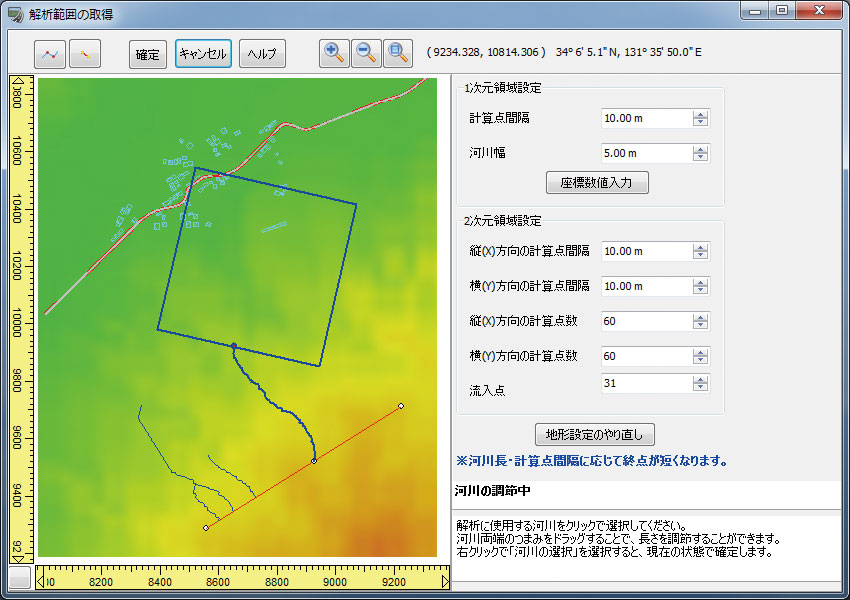Screen dimensions: 850x600
Task: Click the blue note ※河川長・計算点間隔に応じて終点が短くなります。
Action: pos(591,461)
